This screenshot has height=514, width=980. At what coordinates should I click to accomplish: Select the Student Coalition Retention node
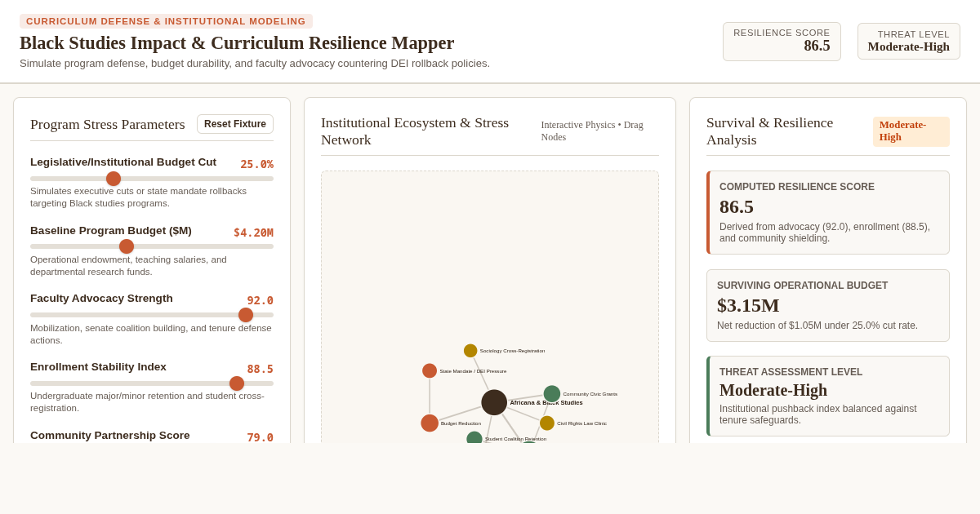[x=474, y=438]
